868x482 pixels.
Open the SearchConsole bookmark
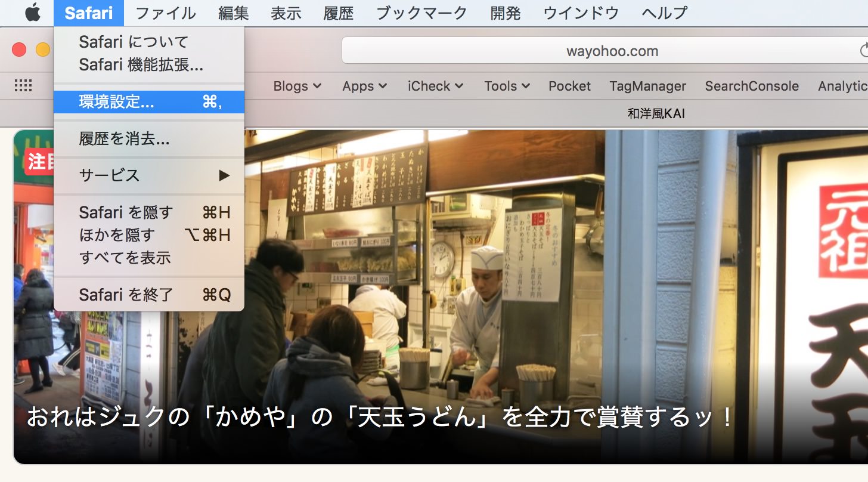[x=752, y=86]
